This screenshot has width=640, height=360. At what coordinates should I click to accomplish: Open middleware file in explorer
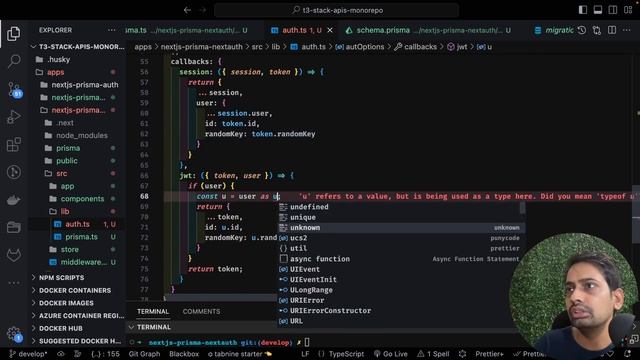coord(78,262)
